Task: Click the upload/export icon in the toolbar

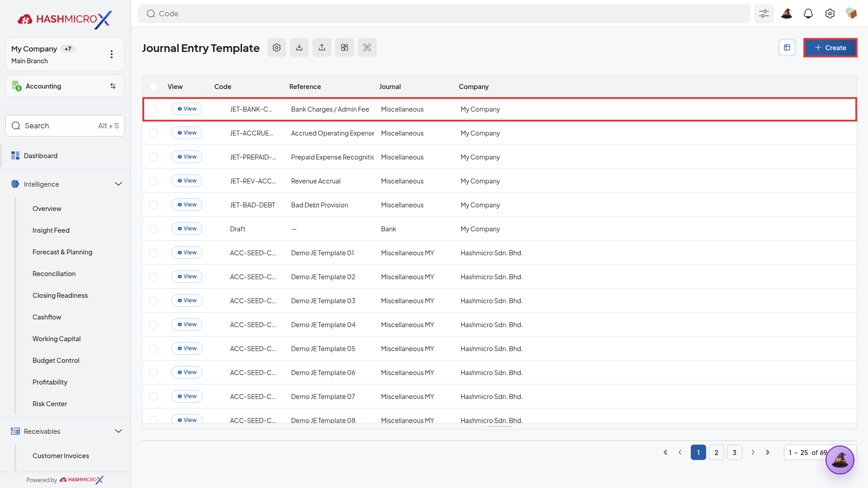Action: click(322, 47)
